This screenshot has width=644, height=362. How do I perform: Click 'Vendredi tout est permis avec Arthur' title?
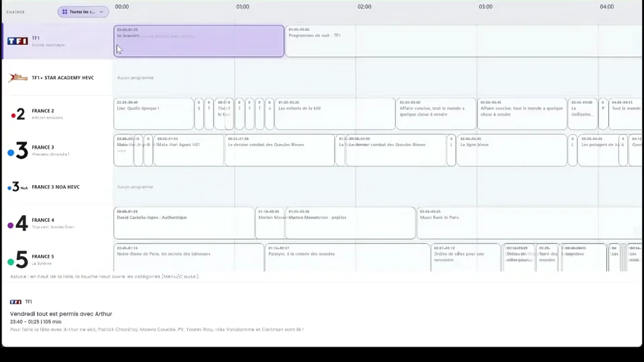(61, 314)
